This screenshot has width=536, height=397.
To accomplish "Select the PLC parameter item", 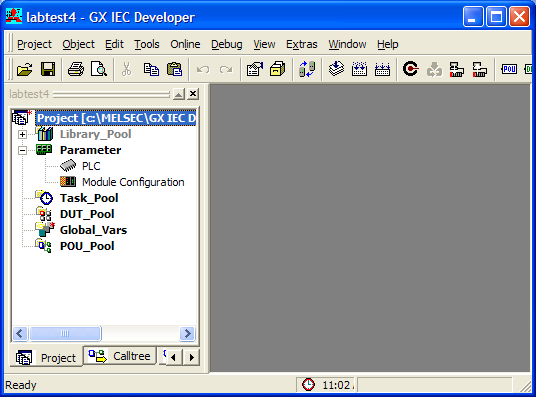I will (x=91, y=166).
